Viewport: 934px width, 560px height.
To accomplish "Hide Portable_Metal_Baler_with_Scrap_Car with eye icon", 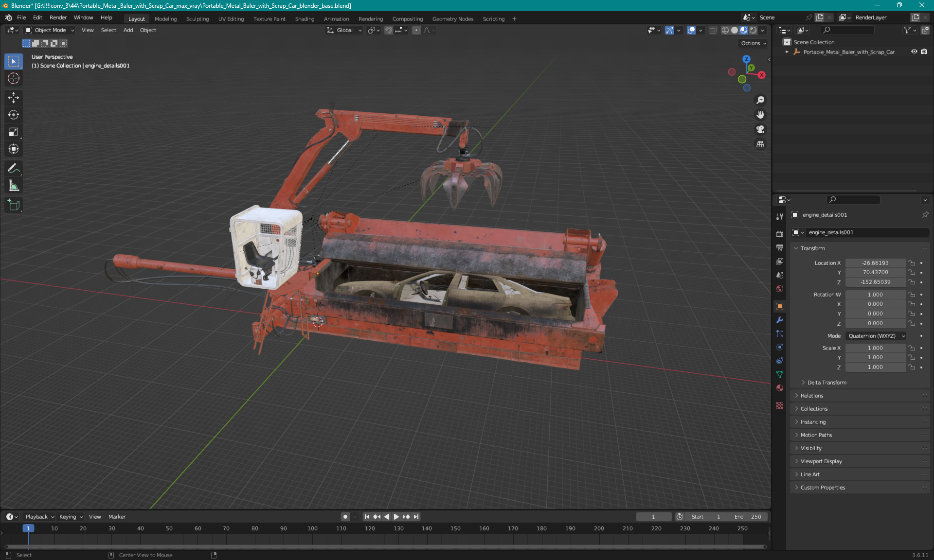I will pos(914,52).
